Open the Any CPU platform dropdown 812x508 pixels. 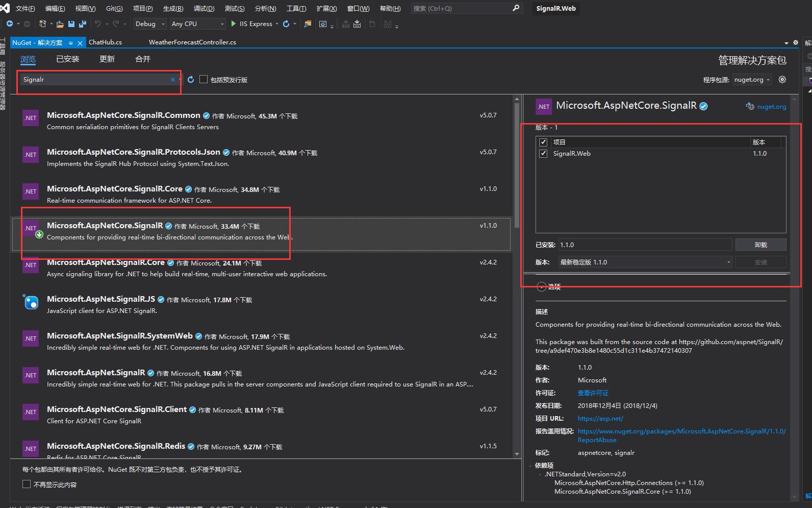coord(198,23)
